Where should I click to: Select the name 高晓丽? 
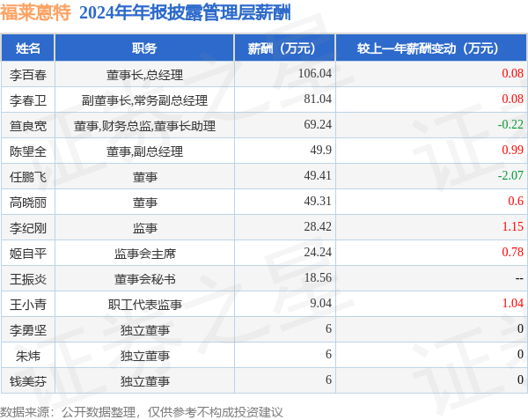(28, 203)
